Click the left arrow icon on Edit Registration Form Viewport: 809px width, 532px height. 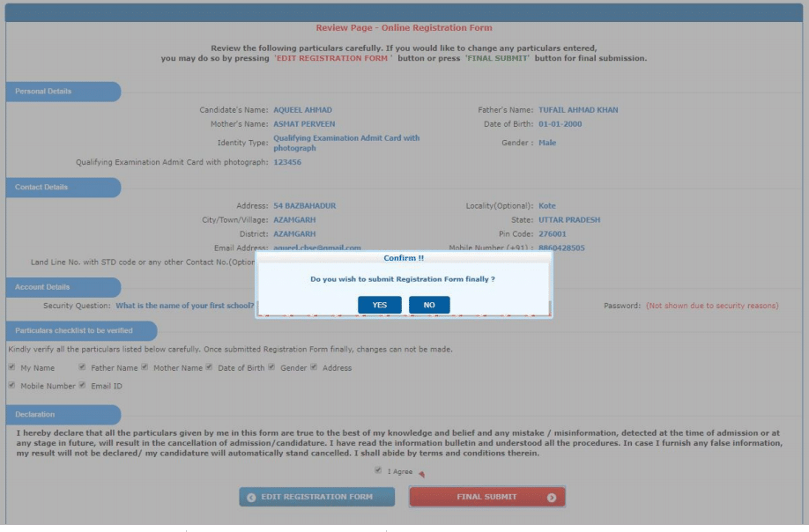251,497
